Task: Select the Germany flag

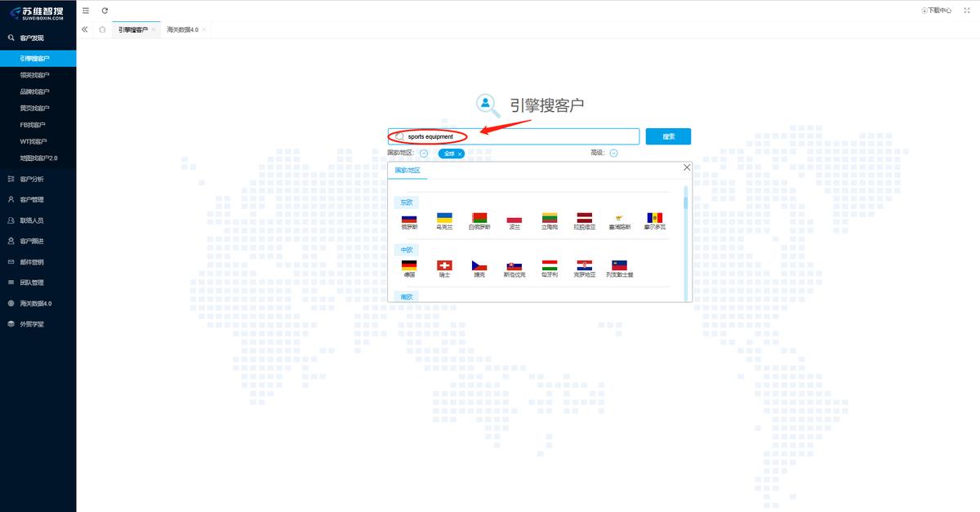Action: [x=409, y=265]
